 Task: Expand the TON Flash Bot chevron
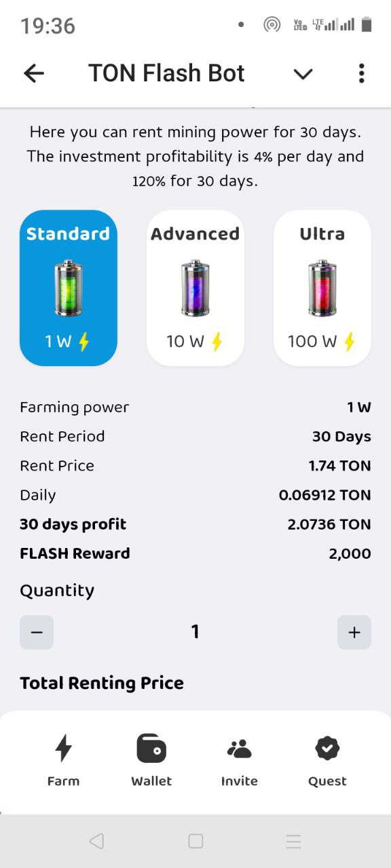[303, 74]
